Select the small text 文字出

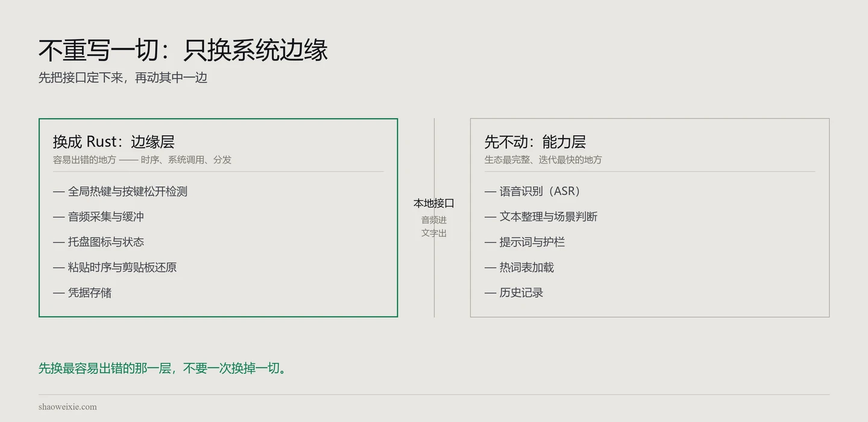pos(434,233)
